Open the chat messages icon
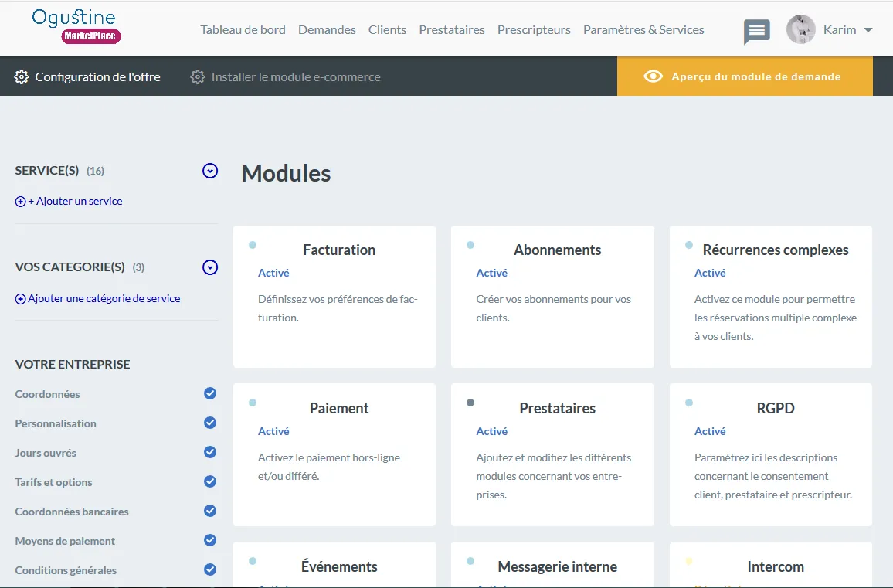Screen dimensions: 893x588 coord(756,31)
